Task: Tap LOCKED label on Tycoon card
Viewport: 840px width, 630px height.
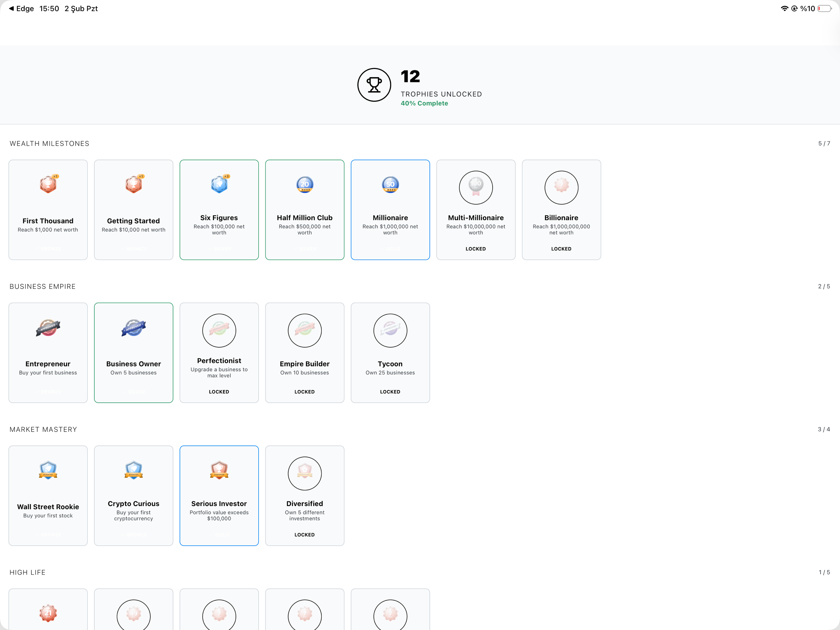Action: coord(390,392)
